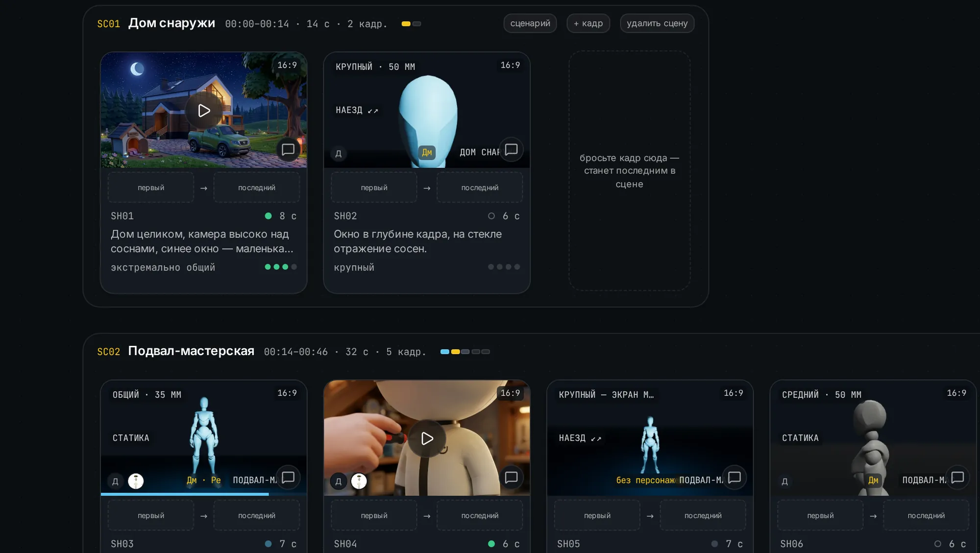Viewport: 980px width, 553px height.
Task: Select scene title Дом снаружи
Action: [x=171, y=23]
